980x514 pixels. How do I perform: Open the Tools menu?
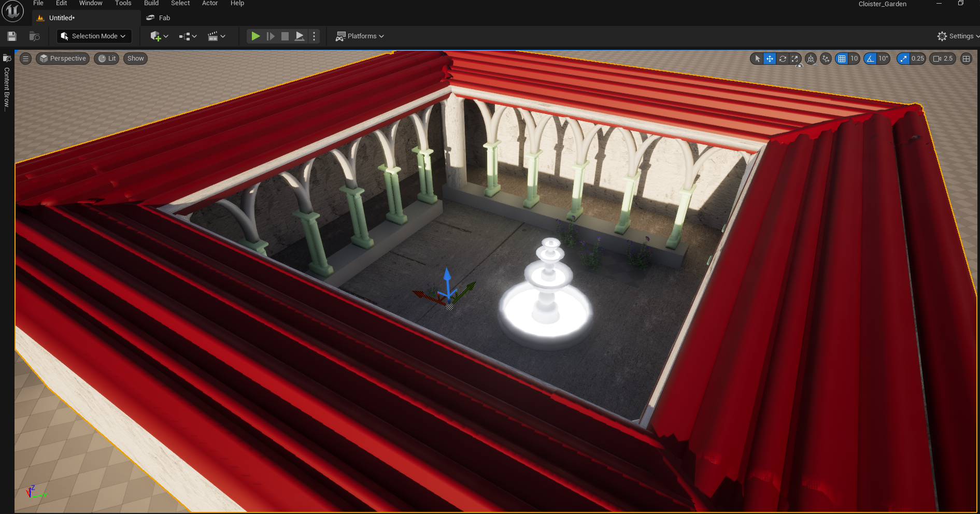[x=123, y=3]
